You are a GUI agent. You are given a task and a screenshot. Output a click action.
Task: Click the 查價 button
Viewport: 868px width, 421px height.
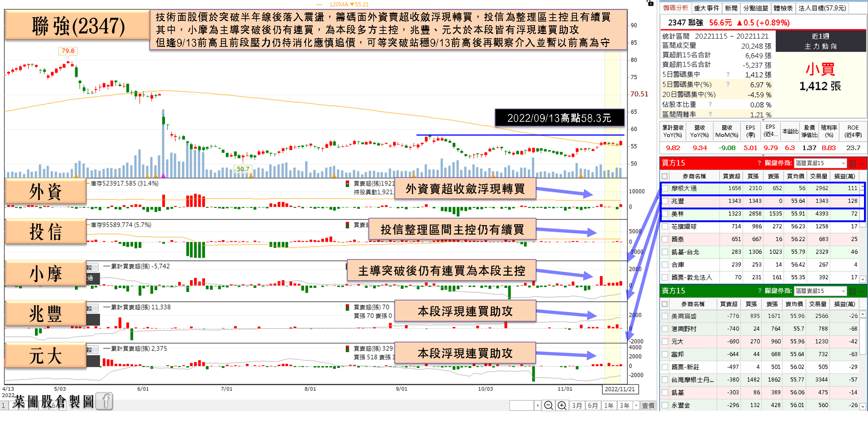pyautogui.click(x=648, y=405)
